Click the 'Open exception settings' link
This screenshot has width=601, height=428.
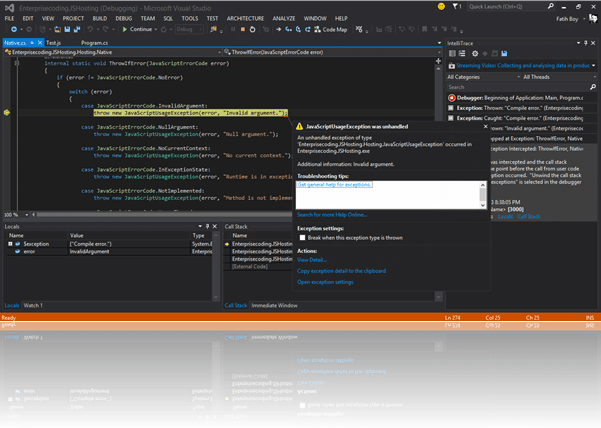pos(325,282)
